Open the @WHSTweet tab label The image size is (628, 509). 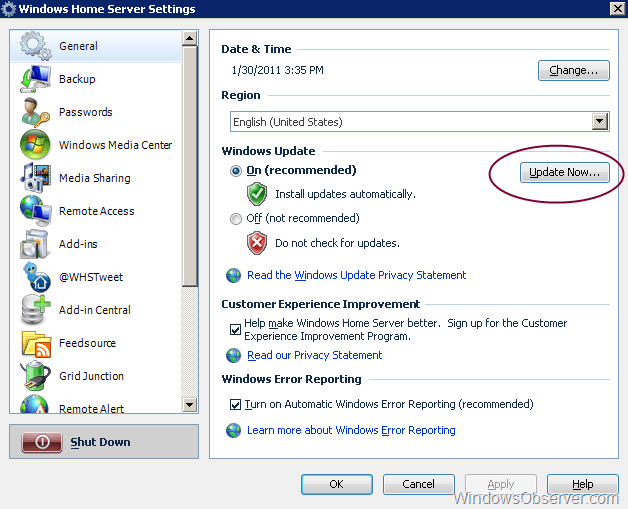click(91, 277)
